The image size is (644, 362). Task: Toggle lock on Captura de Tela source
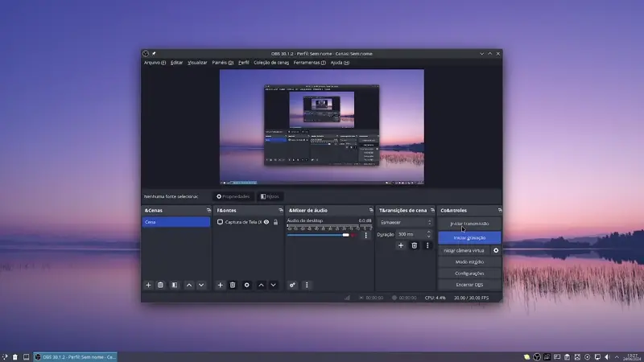(x=275, y=222)
